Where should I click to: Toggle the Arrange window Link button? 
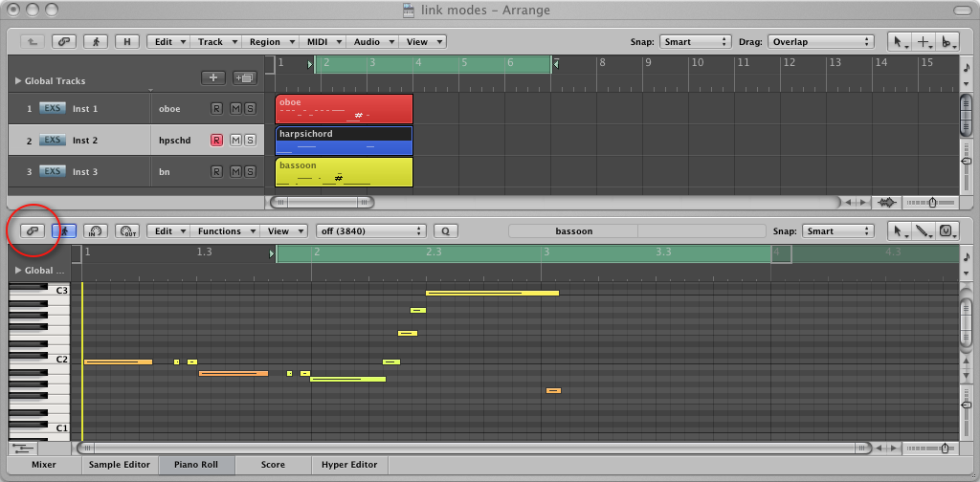click(x=64, y=42)
